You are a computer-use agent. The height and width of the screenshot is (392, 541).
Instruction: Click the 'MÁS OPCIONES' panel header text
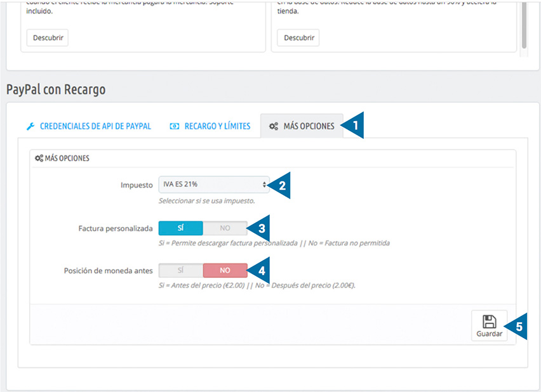pos(67,158)
